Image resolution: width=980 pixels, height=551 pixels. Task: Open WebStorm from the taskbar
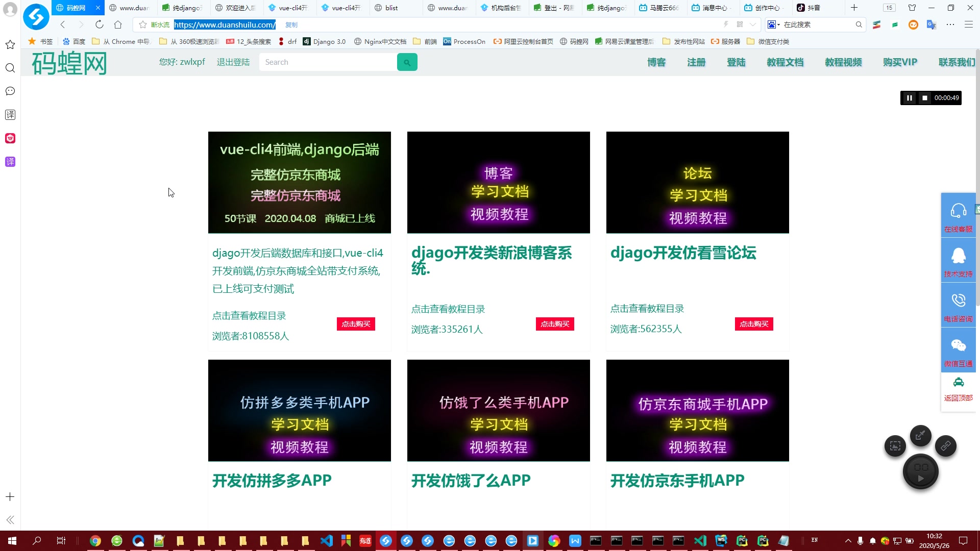click(721, 541)
